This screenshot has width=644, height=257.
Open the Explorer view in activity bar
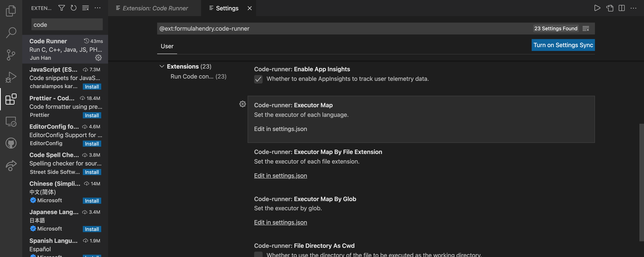(x=11, y=11)
